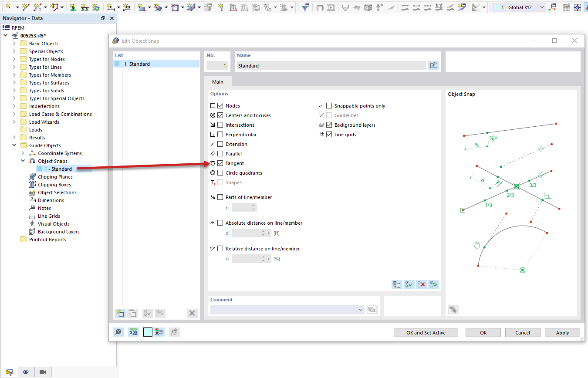
Task: Apply the object snap settings
Action: [x=562, y=332]
